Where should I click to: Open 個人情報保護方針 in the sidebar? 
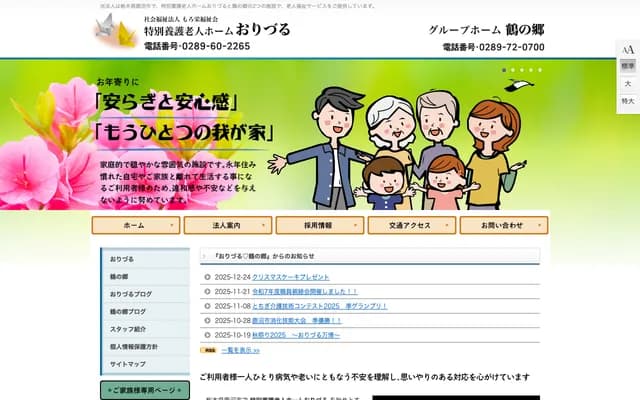(146, 347)
